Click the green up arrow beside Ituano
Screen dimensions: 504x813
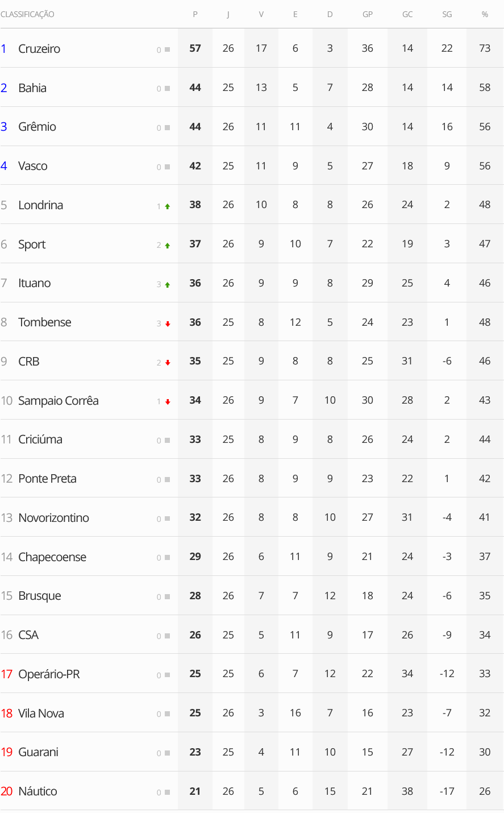coord(168,285)
